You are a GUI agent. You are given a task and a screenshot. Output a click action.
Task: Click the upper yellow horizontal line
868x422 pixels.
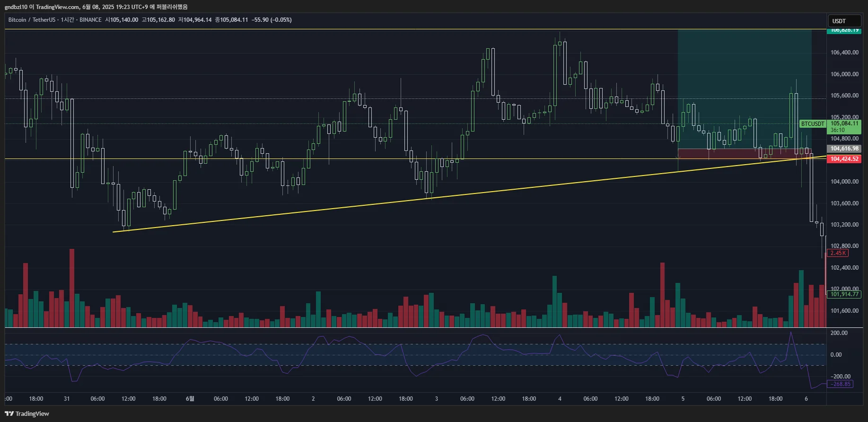(x=415, y=29)
